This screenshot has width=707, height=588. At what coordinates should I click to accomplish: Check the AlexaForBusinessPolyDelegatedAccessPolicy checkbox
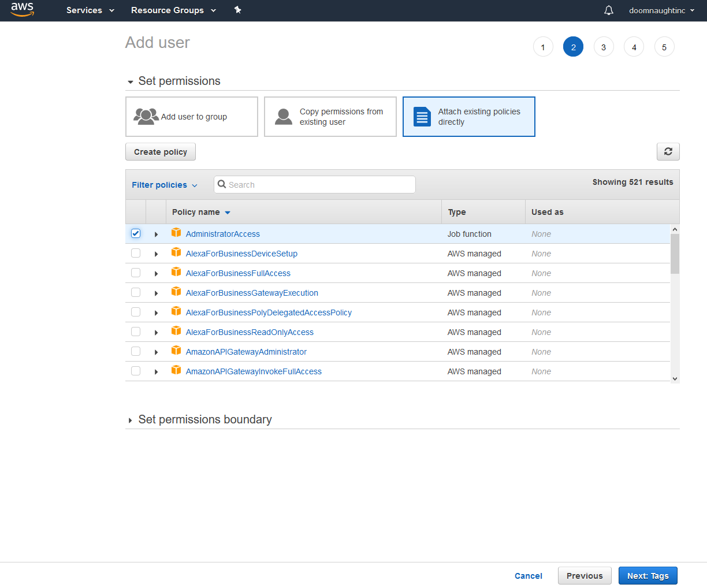tap(136, 312)
